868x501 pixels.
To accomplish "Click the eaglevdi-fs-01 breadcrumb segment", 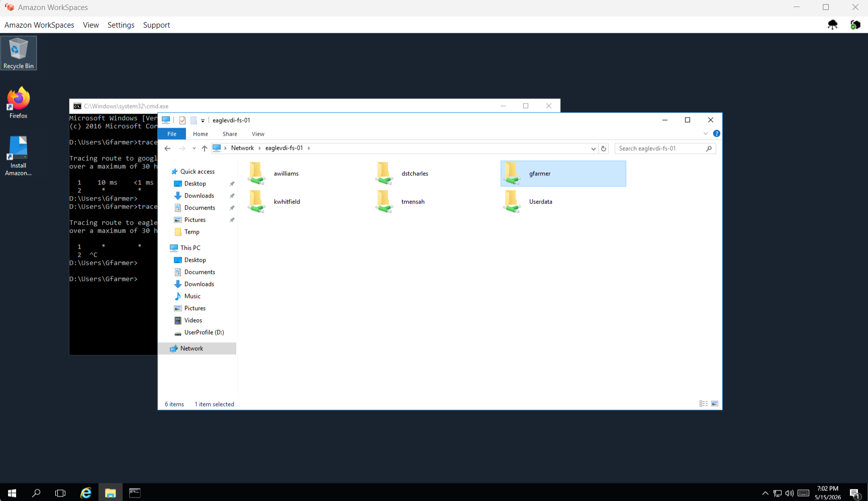I will tap(284, 148).
